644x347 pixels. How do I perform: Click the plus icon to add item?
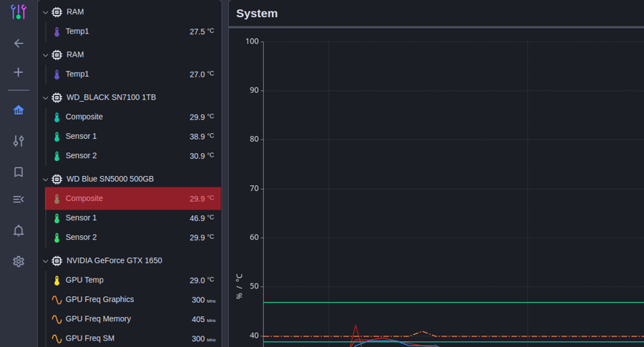[19, 72]
